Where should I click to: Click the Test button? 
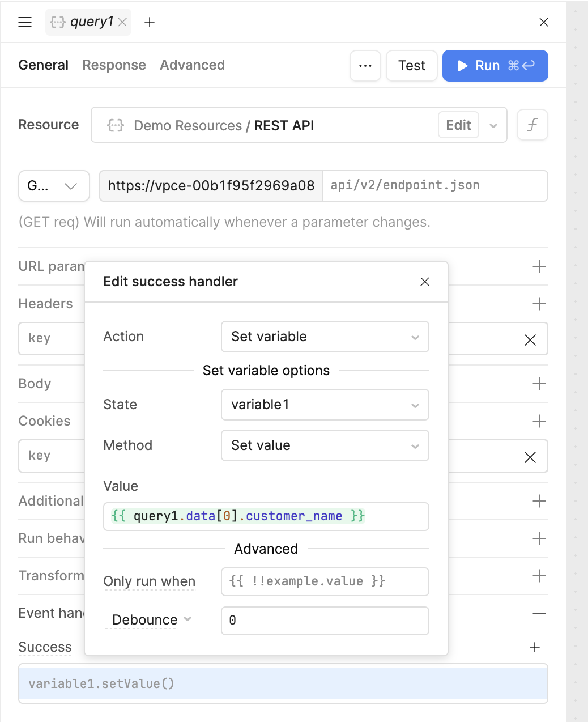pos(411,66)
